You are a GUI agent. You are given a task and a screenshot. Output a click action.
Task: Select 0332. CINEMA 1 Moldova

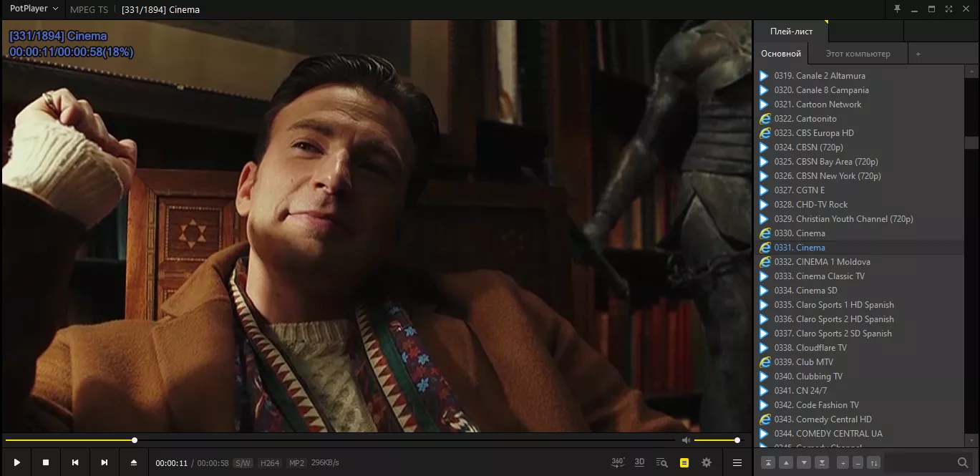click(x=860, y=262)
